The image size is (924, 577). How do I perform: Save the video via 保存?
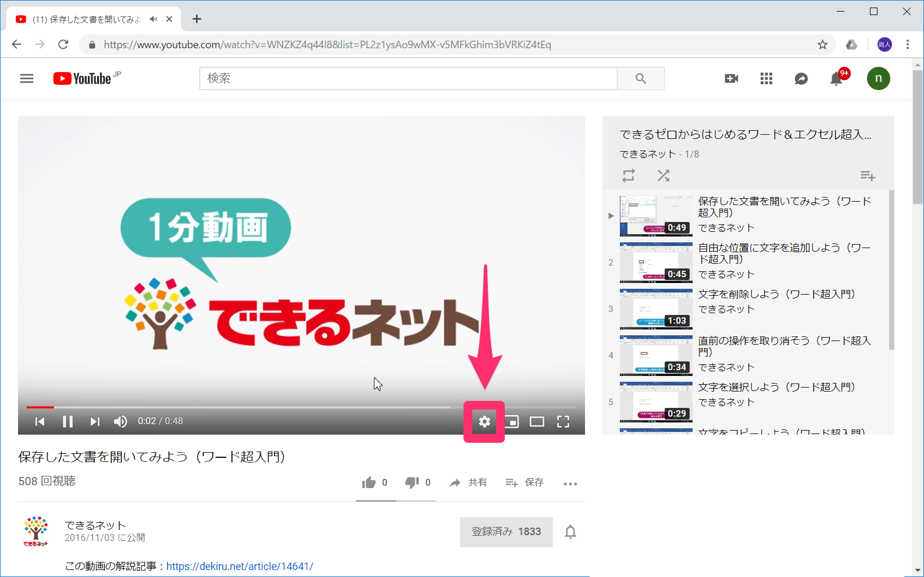525,482
